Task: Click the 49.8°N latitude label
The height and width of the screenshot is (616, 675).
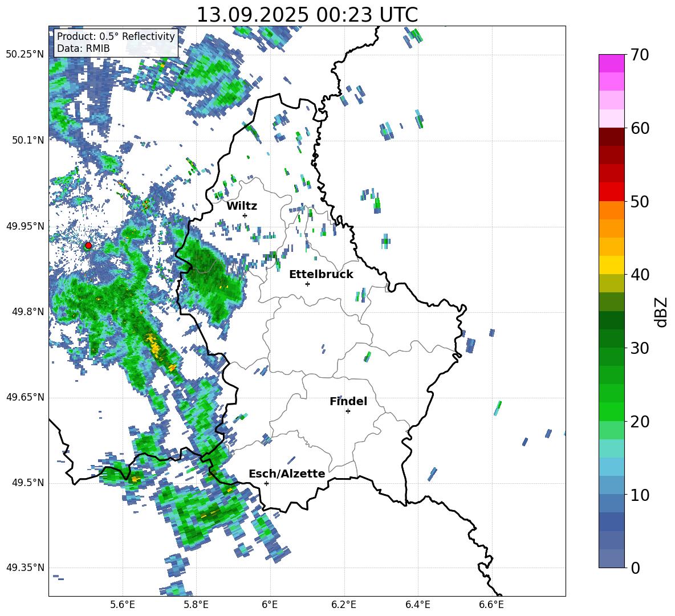Action: pos(28,312)
